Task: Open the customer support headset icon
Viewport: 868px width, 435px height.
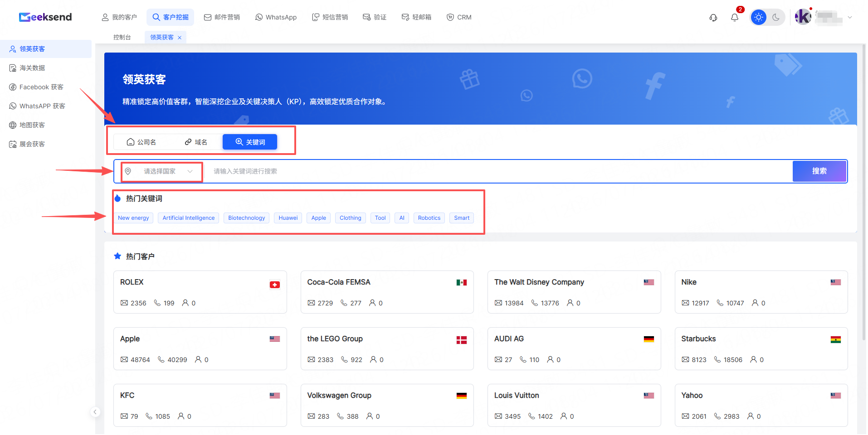Action: (713, 17)
